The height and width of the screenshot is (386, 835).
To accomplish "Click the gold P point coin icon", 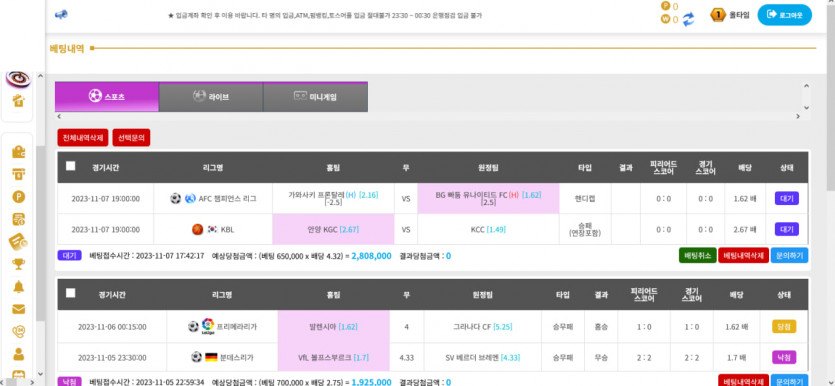I will [x=665, y=6].
